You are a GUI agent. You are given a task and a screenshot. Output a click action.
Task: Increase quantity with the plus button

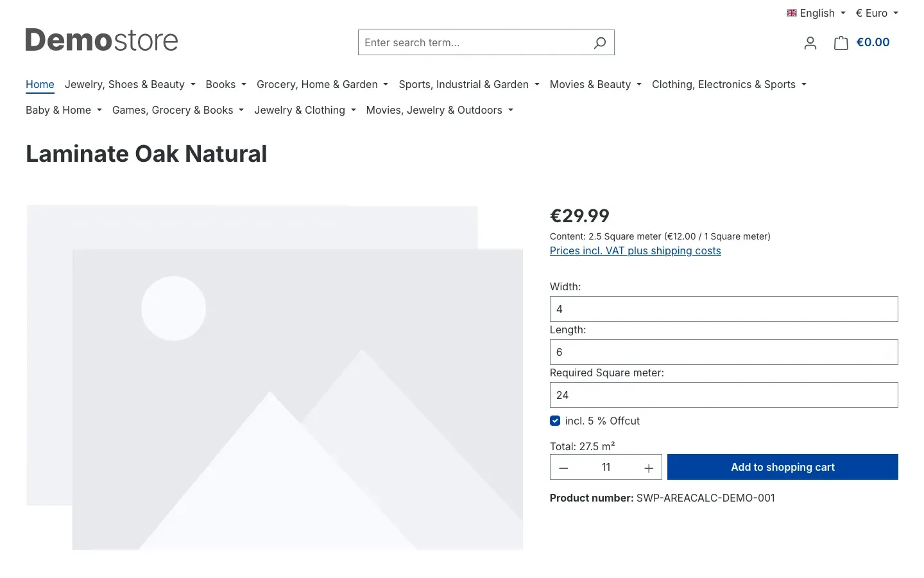[649, 468]
